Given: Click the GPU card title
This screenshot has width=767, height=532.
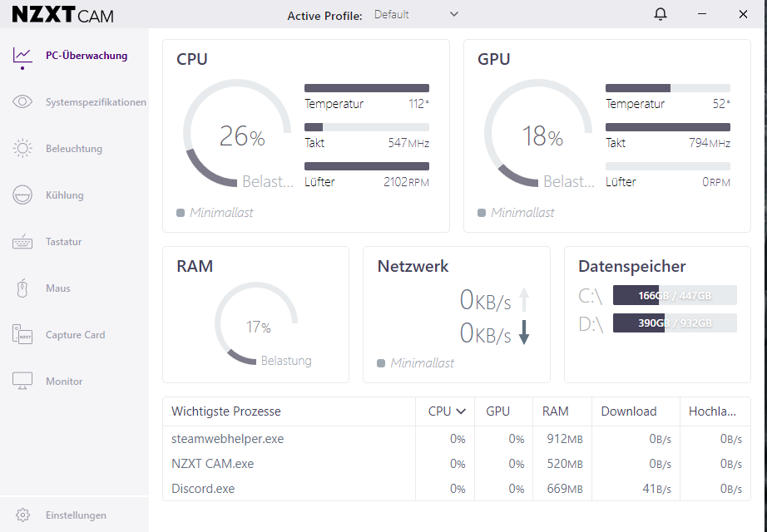Looking at the screenshot, I should point(493,59).
